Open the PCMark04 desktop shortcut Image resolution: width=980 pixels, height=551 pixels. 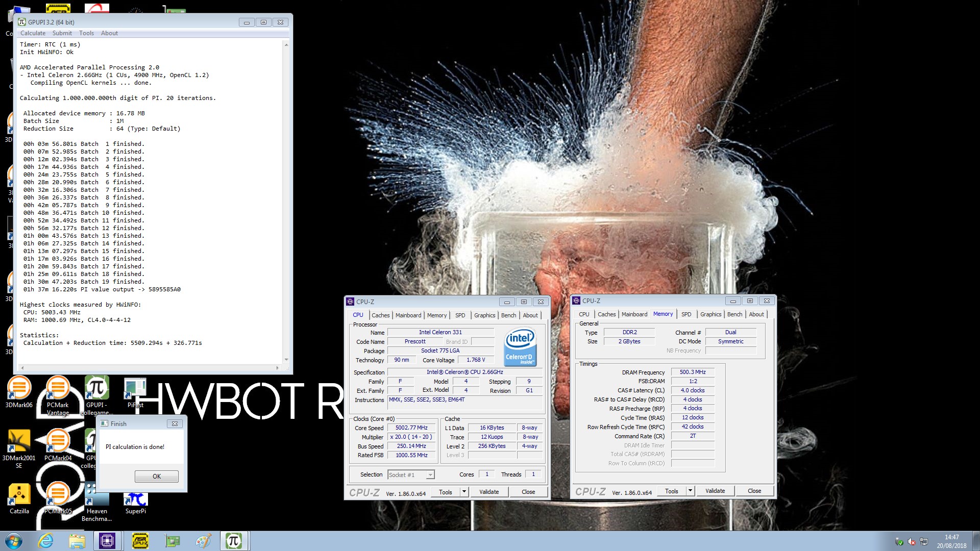pyautogui.click(x=58, y=445)
